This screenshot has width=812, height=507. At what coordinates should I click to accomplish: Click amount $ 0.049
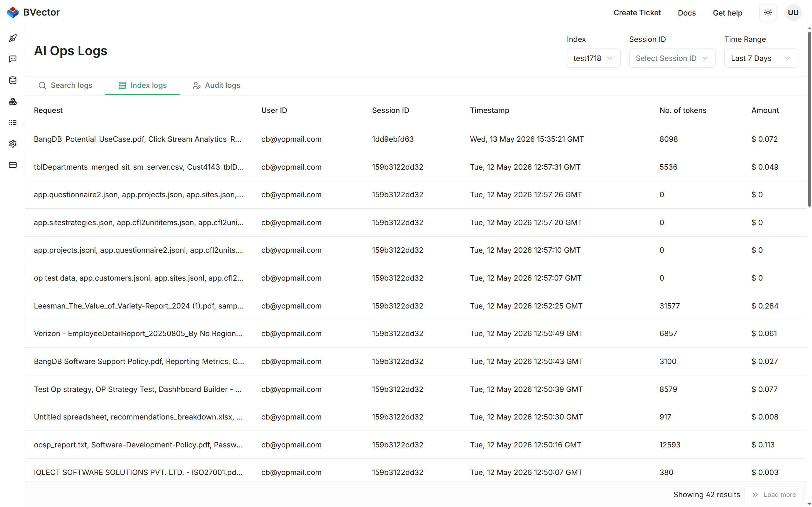click(765, 167)
